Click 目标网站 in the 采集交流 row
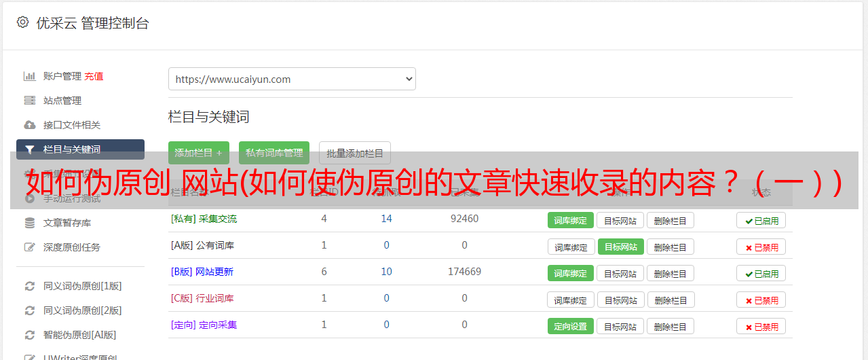Image resolution: width=868 pixels, height=360 pixels. point(620,220)
